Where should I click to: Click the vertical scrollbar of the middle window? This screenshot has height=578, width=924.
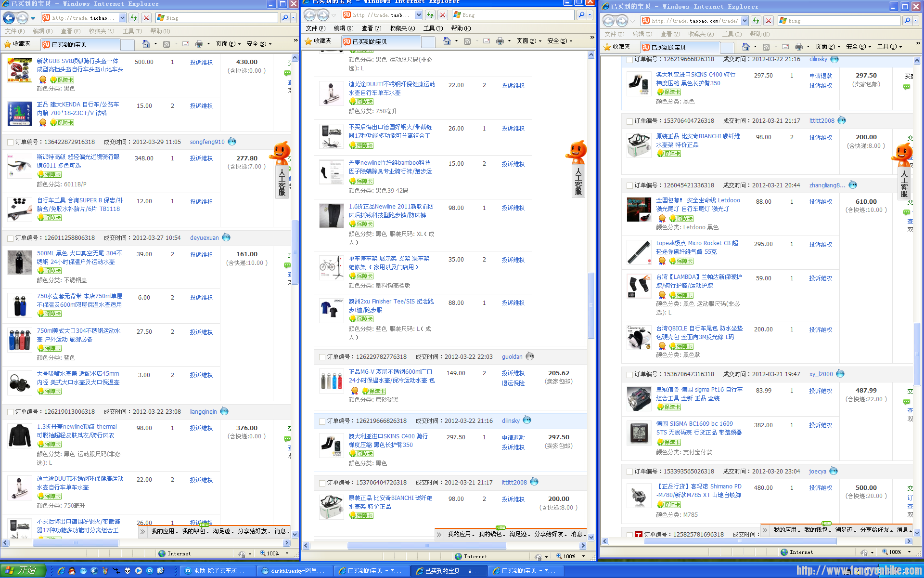[591, 289]
